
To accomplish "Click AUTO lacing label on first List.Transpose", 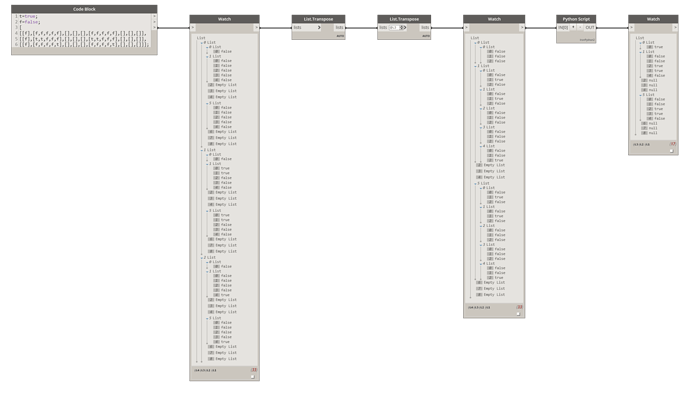I will 340,36.
